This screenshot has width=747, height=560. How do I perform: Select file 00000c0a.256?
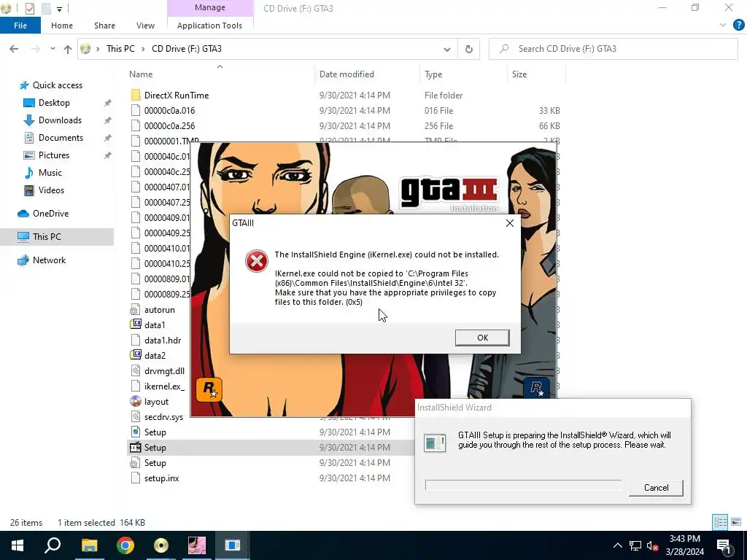[169, 125]
